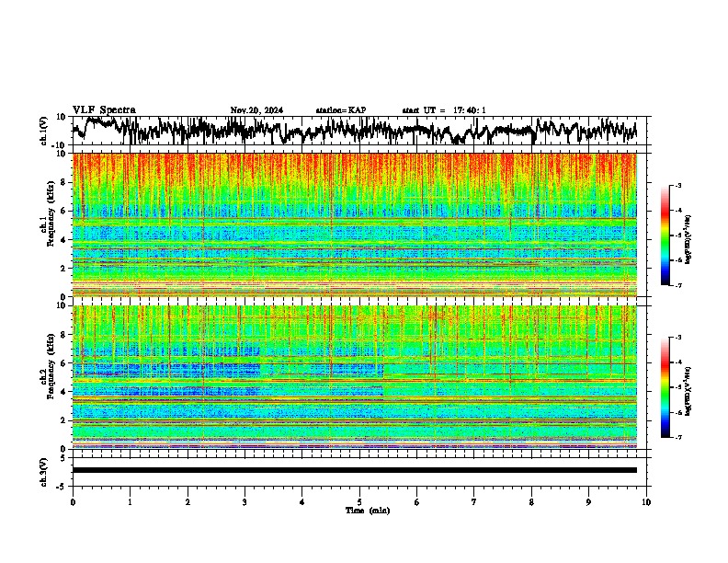Click tick label "2" on Time axis
The image size is (728, 563).
pos(188,502)
